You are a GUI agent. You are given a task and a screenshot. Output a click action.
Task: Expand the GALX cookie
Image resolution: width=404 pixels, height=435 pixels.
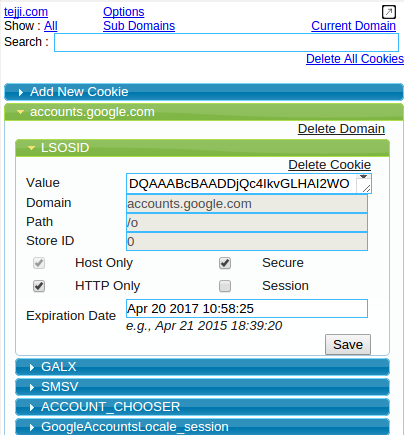point(202,367)
